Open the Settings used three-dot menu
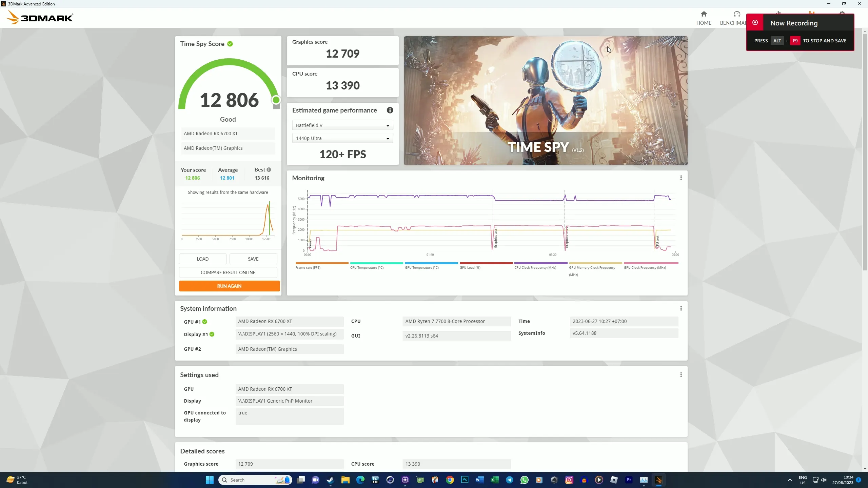Screen dimensions: 868x488 coord(681,375)
